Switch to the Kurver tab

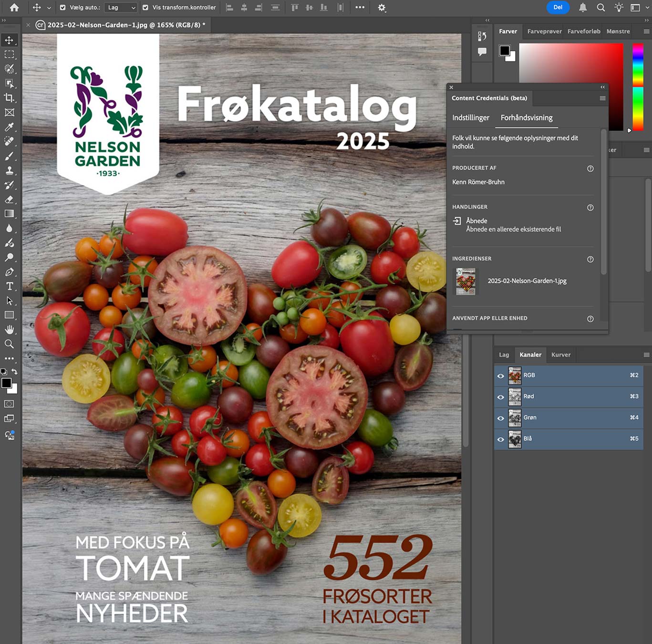tap(561, 354)
